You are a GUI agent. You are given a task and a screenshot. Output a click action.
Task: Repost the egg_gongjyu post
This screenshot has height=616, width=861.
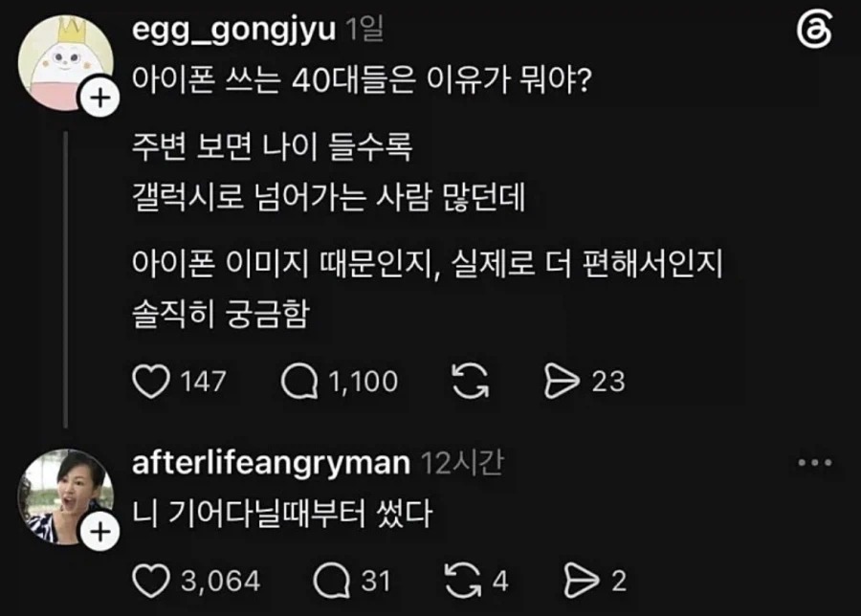click(x=471, y=381)
